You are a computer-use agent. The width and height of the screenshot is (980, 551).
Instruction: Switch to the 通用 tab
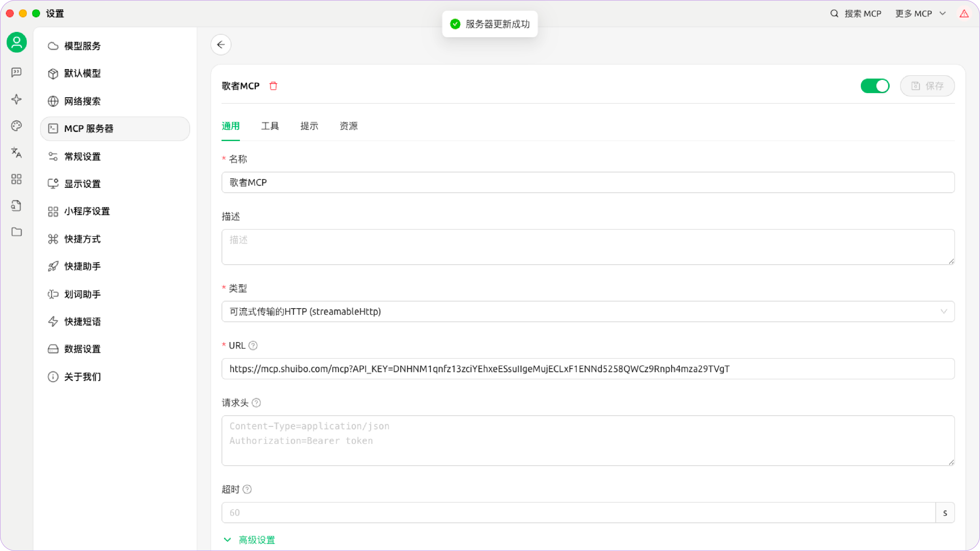[230, 126]
